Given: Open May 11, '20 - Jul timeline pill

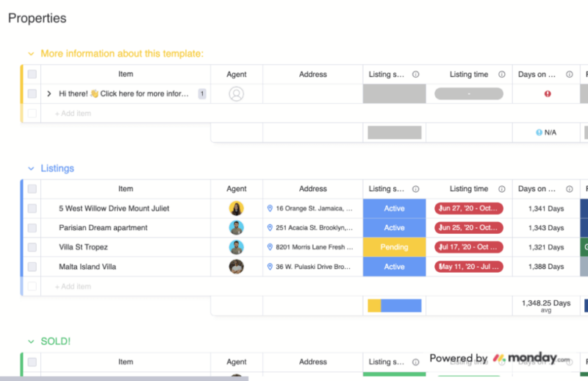Looking at the screenshot, I should coord(469,266).
